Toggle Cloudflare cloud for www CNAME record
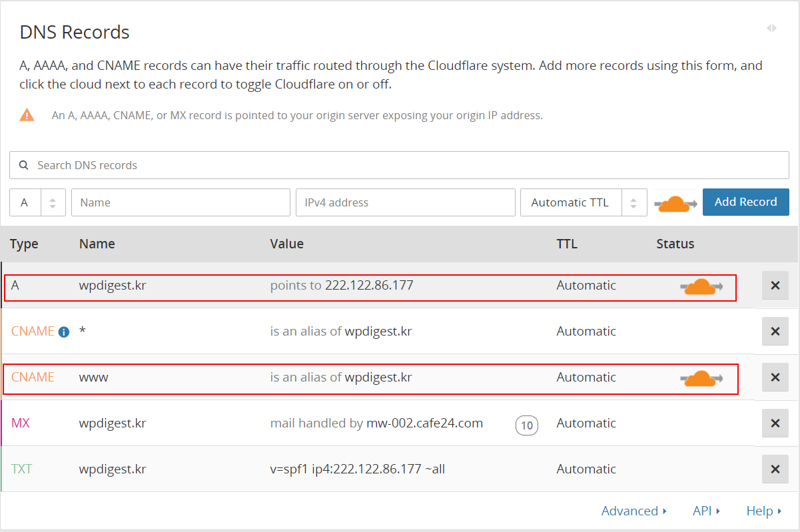 701,379
